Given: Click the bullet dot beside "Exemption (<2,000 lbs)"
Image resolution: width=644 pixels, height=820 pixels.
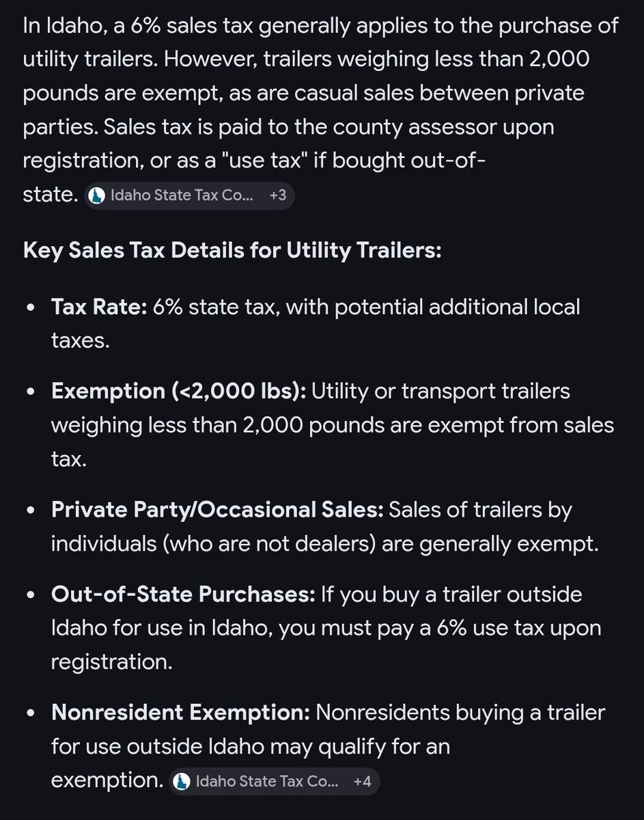Looking at the screenshot, I should [31, 393].
